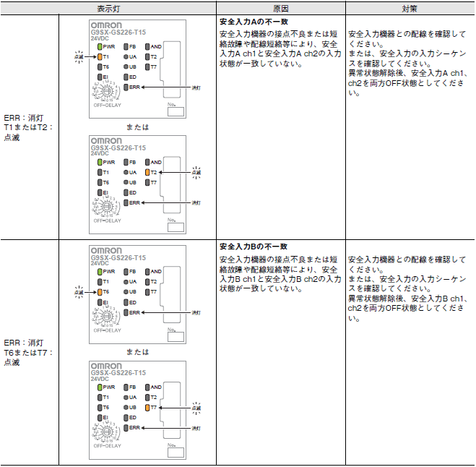Click AND lamp in the bottommost device diagram
Screen dimensions: 476x467
pyautogui.click(x=147, y=387)
